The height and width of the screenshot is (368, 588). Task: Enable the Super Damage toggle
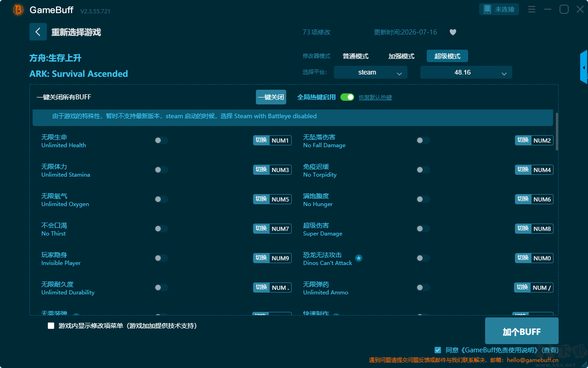click(423, 229)
